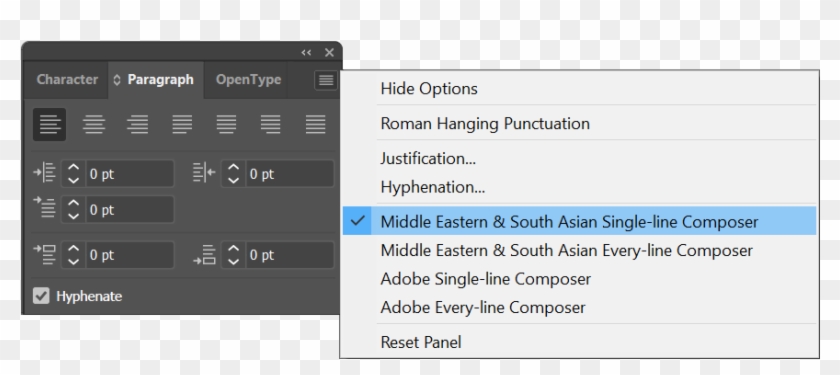Click the First-line left indent icon
The width and height of the screenshot is (840, 375).
click(x=44, y=207)
